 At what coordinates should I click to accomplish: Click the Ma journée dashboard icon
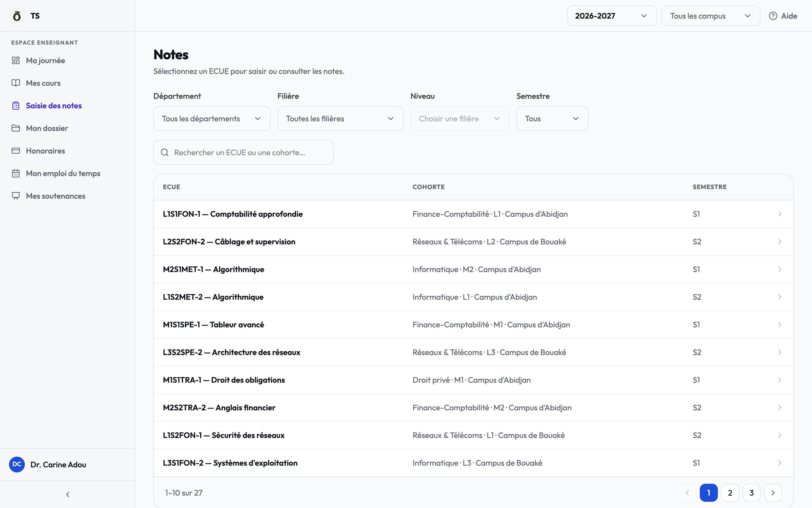pyautogui.click(x=16, y=60)
